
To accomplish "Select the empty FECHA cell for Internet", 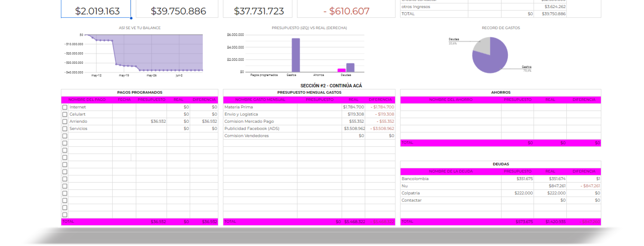I will (x=124, y=107).
